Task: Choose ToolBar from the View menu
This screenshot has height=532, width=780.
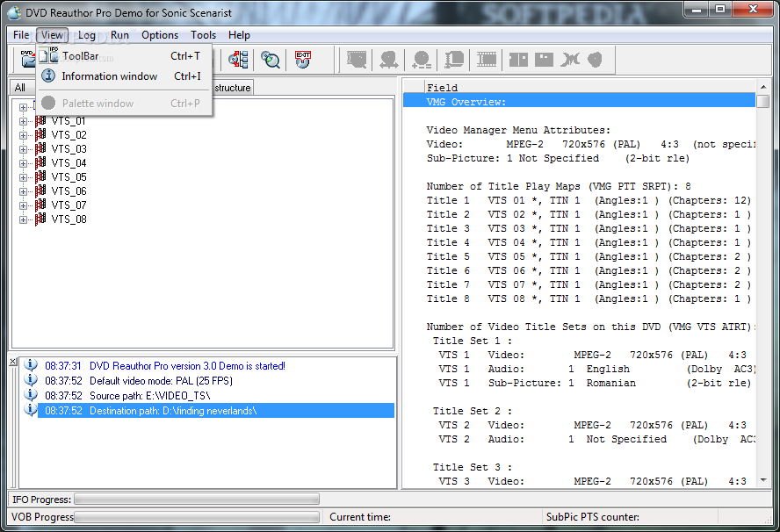Action: (x=125, y=55)
